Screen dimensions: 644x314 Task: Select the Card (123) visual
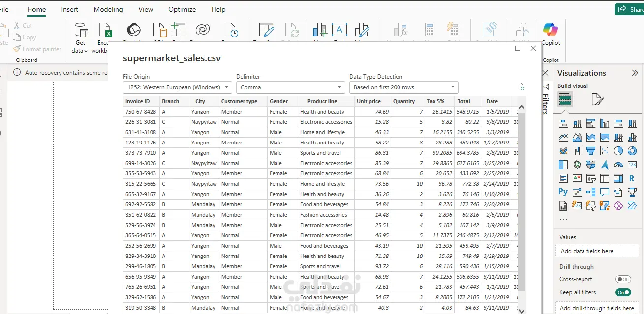(x=632, y=165)
